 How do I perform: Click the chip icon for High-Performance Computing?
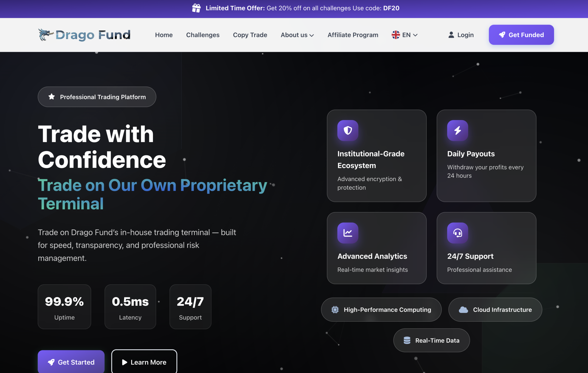335,310
